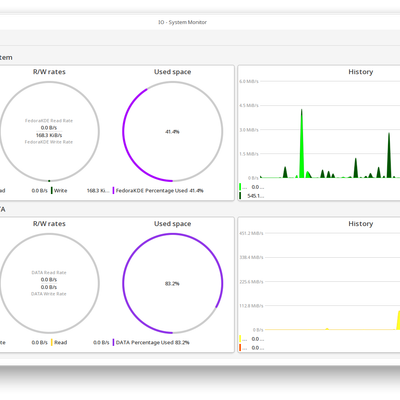Click the DATA Write Rate label
Image resolution: width=400 pixels, height=400 pixels.
tap(49, 294)
